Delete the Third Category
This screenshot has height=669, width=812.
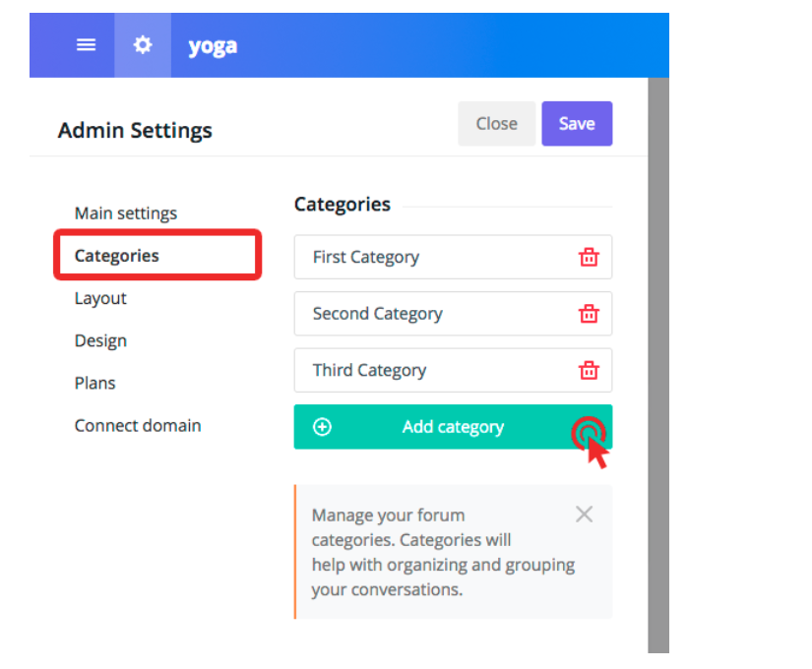click(589, 370)
